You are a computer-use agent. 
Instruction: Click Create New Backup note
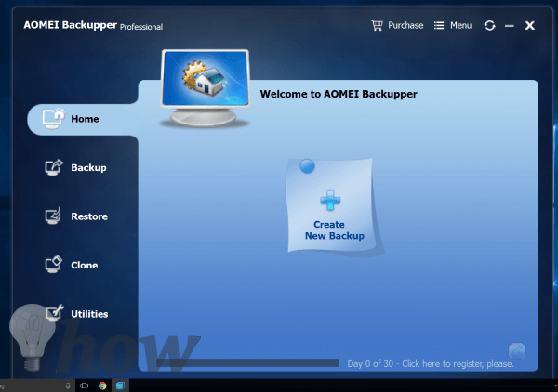point(331,205)
